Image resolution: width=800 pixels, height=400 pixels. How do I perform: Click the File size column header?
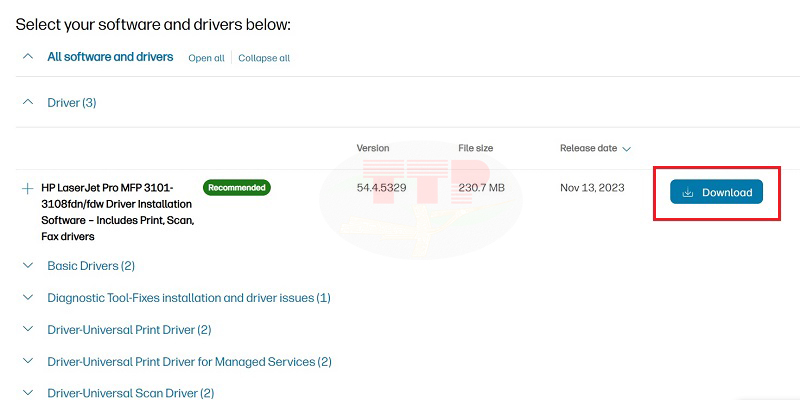[476, 148]
